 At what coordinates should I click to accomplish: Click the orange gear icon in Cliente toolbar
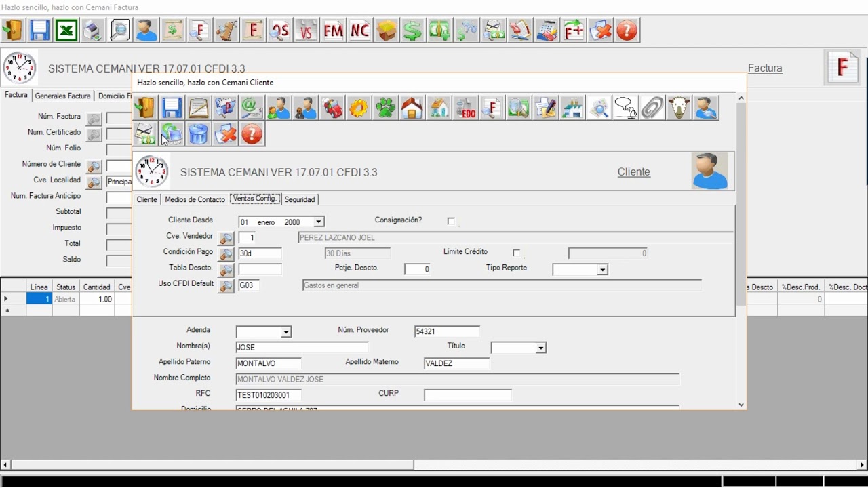(x=359, y=108)
